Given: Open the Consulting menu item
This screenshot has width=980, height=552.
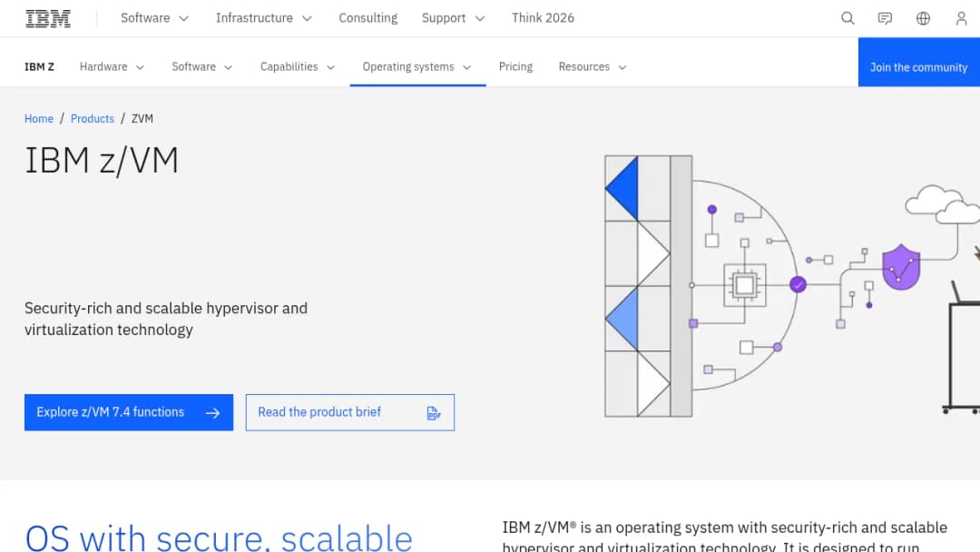Looking at the screenshot, I should pos(368,18).
